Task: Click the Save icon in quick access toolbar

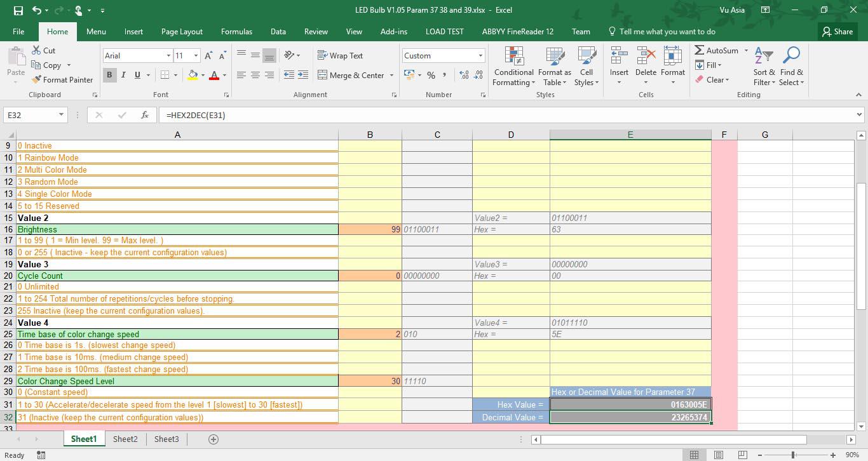Action: (18, 10)
